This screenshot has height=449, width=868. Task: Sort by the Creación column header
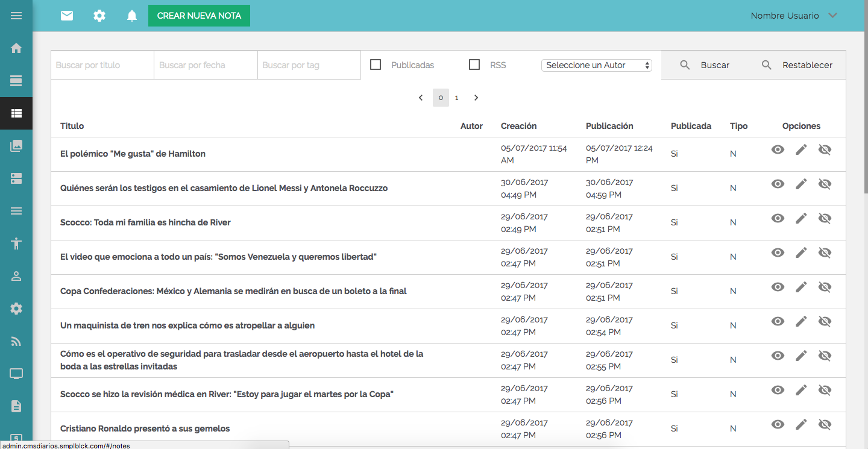tap(519, 126)
